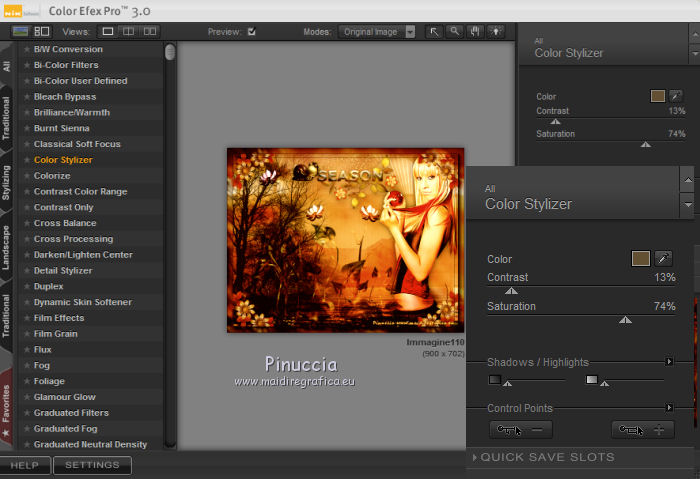The width and height of the screenshot is (700, 479).
Task: Click the dark Shadows protection icon
Action: coord(495,379)
